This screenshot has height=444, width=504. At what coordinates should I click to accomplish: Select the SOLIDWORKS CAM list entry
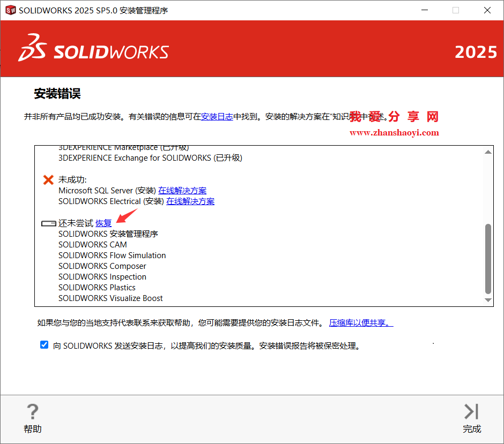(x=93, y=245)
